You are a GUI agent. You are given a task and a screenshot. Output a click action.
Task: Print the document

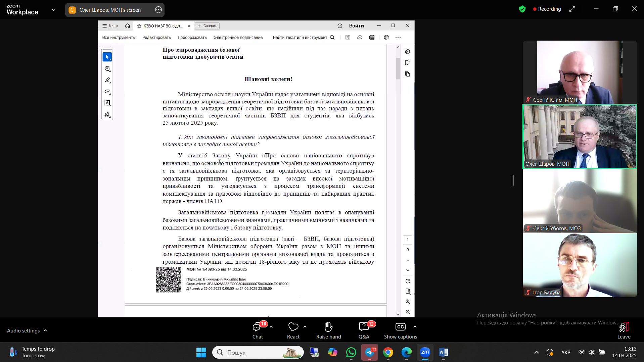372,38
